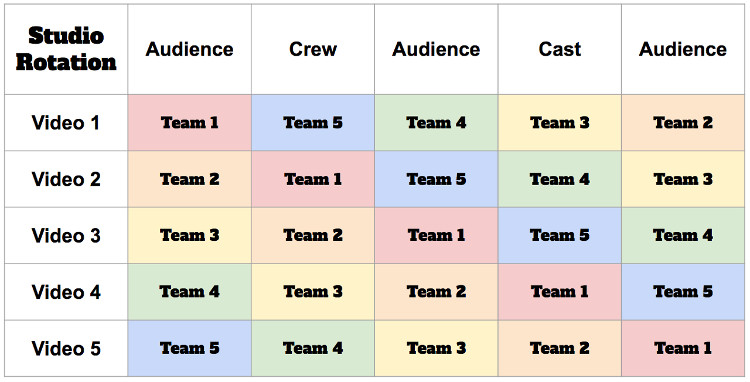Select Team 2 cell under Cast in Video 5
The width and height of the screenshot is (750, 382).
point(560,348)
